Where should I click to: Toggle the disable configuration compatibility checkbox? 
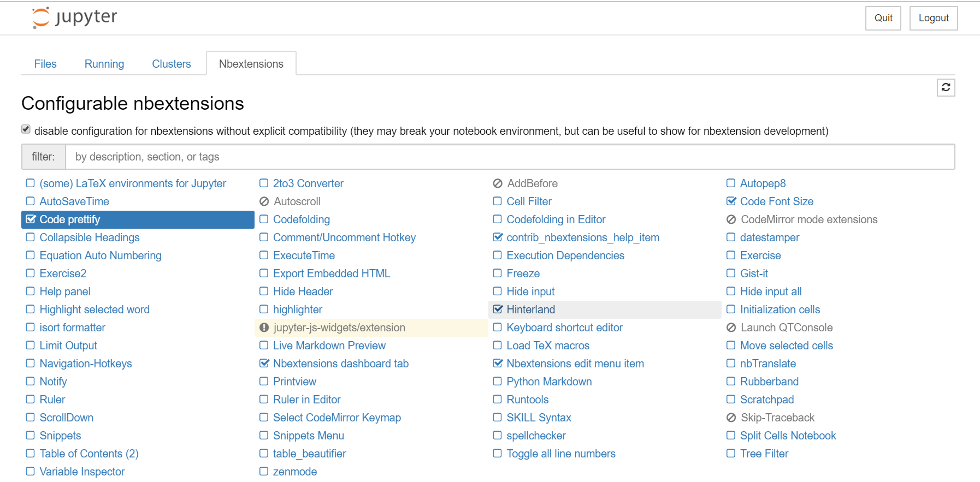pyautogui.click(x=26, y=129)
